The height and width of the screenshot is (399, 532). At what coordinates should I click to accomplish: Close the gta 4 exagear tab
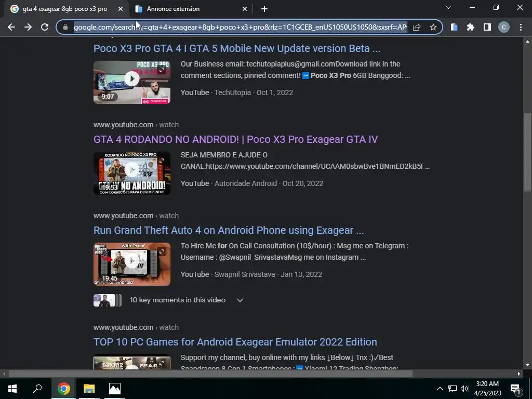pyautogui.click(x=121, y=9)
